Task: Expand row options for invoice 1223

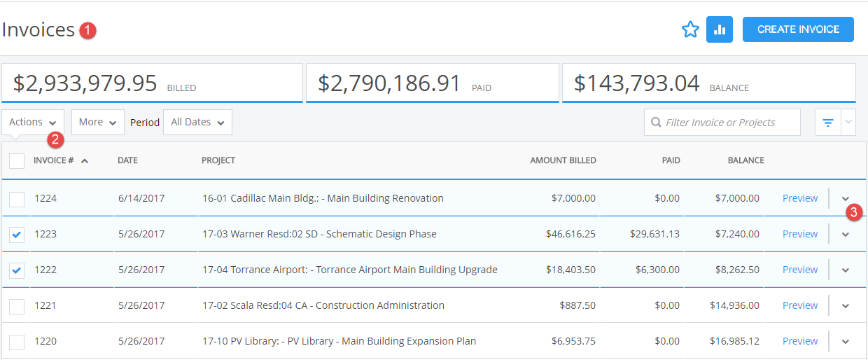Action: [846, 235]
